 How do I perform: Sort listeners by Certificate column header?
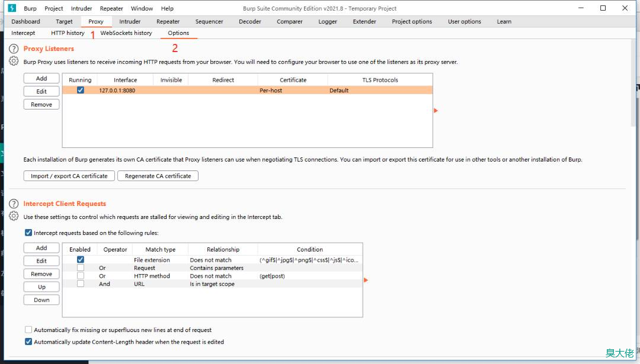[293, 80]
